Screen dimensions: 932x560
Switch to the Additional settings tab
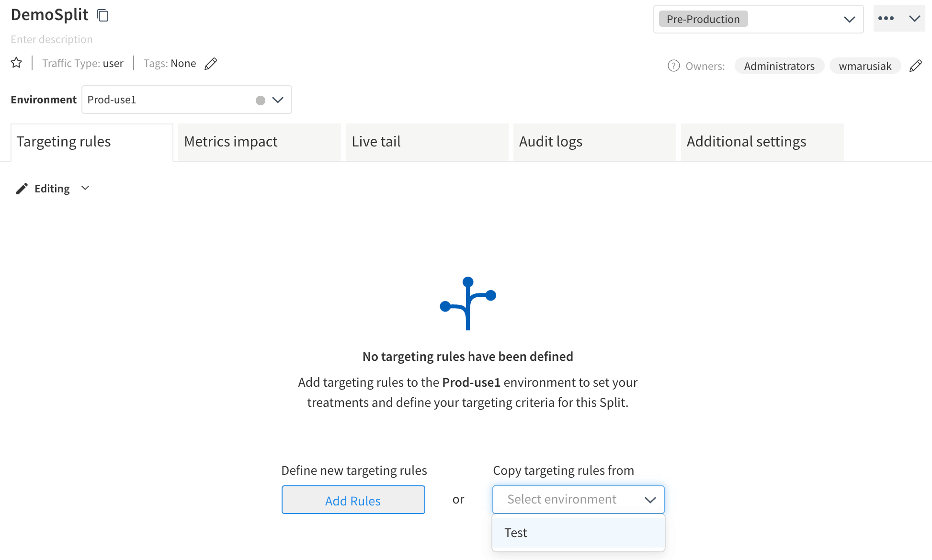(746, 142)
